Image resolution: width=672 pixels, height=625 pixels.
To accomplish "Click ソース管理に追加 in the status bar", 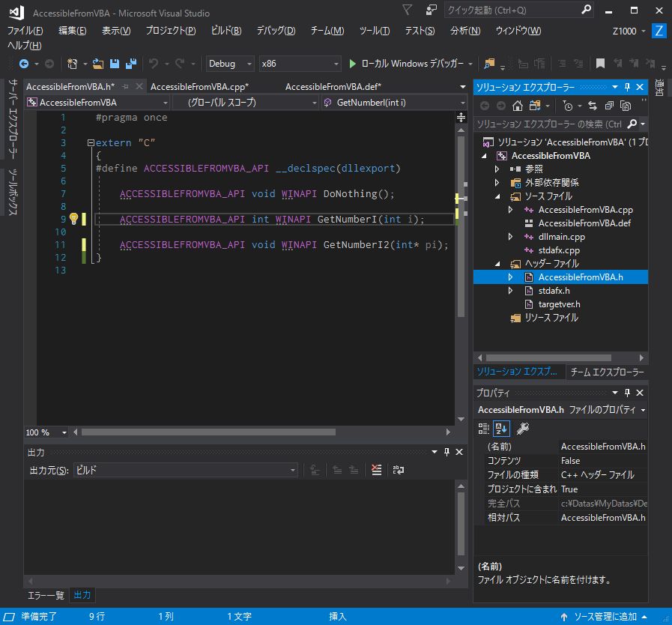I will coord(605,617).
